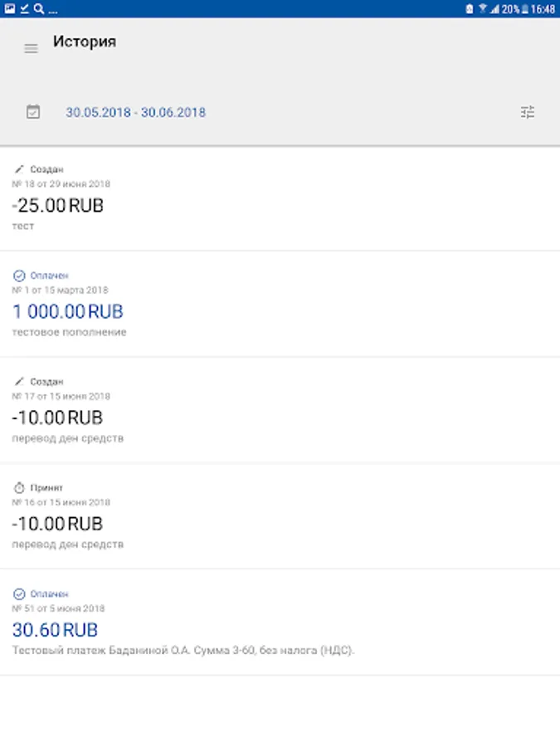Open the 1 000.00 RUB payment
560x747 pixels.
pos(68,312)
